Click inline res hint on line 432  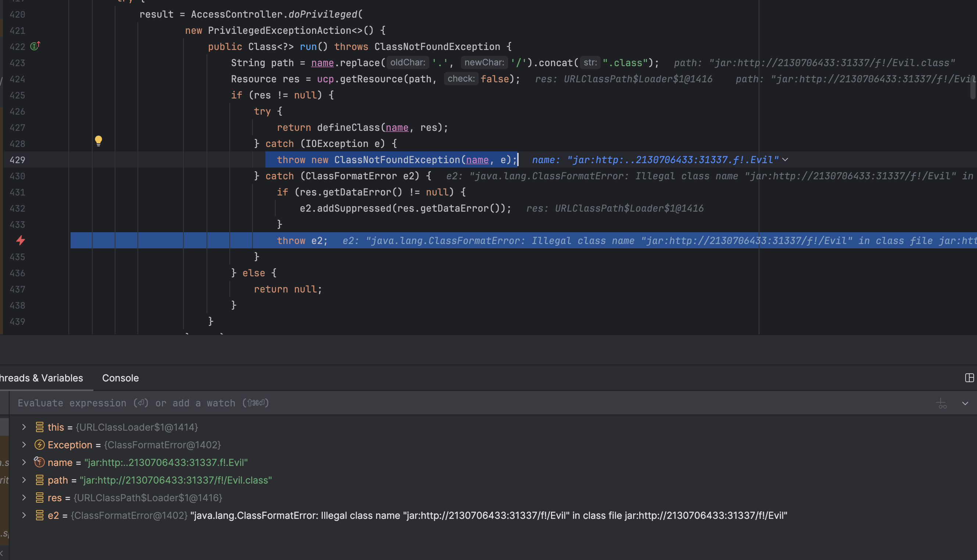point(615,208)
